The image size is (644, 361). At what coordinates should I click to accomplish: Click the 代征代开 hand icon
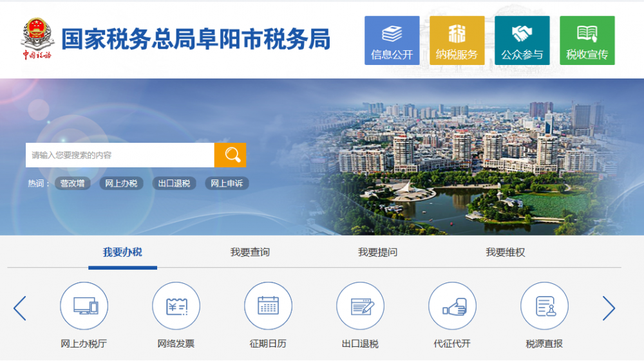[x=452, y=306]
